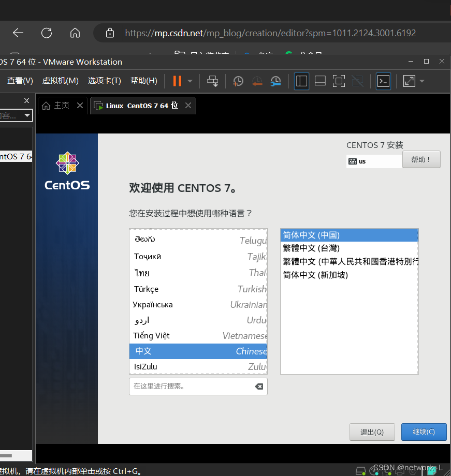Close the 主页 tab
The height and width of the screenshot is (476, 451).
(80, 106)
